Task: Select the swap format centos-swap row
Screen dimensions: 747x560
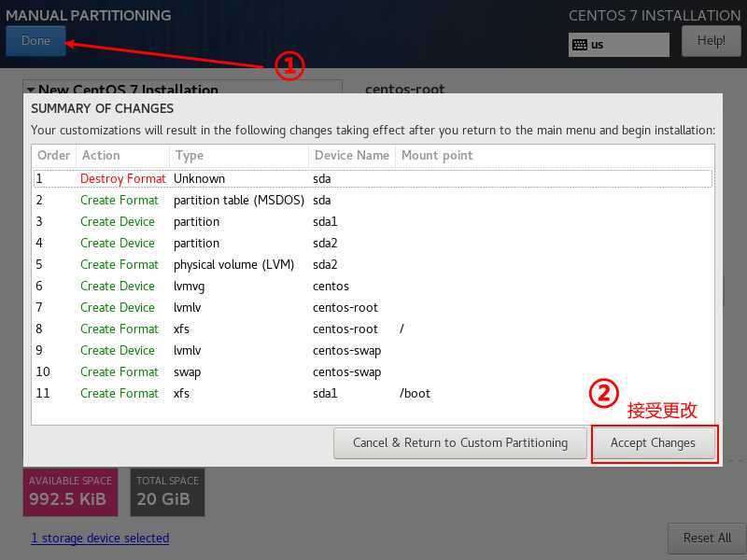Action: (373, 371)
